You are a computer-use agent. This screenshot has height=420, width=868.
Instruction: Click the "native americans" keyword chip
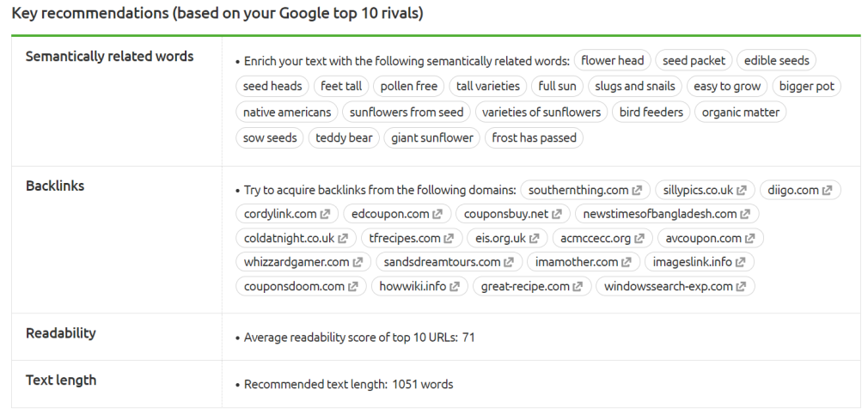pyautogui.click(x=287, y=112)
